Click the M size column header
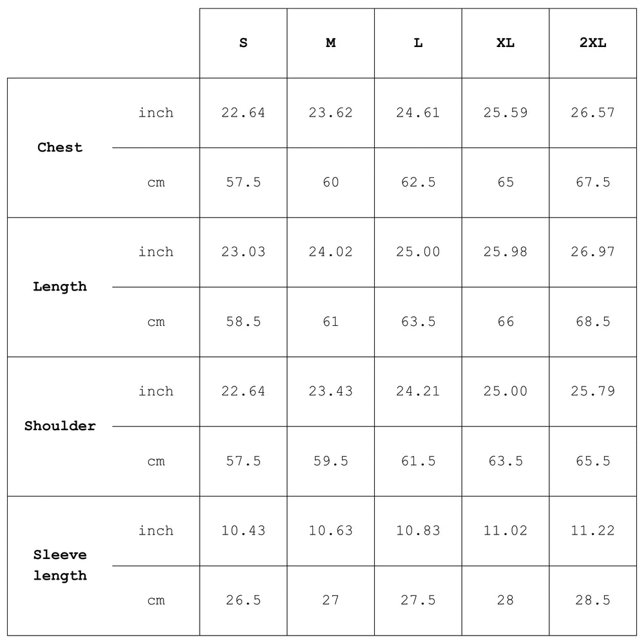The image size is (644, 644). coord(330,43)
